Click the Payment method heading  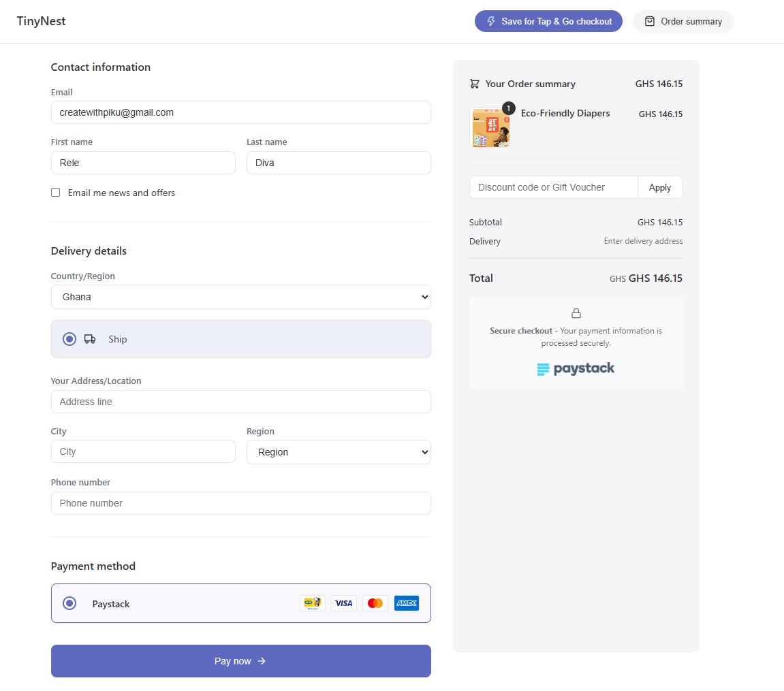pos(93,566)
